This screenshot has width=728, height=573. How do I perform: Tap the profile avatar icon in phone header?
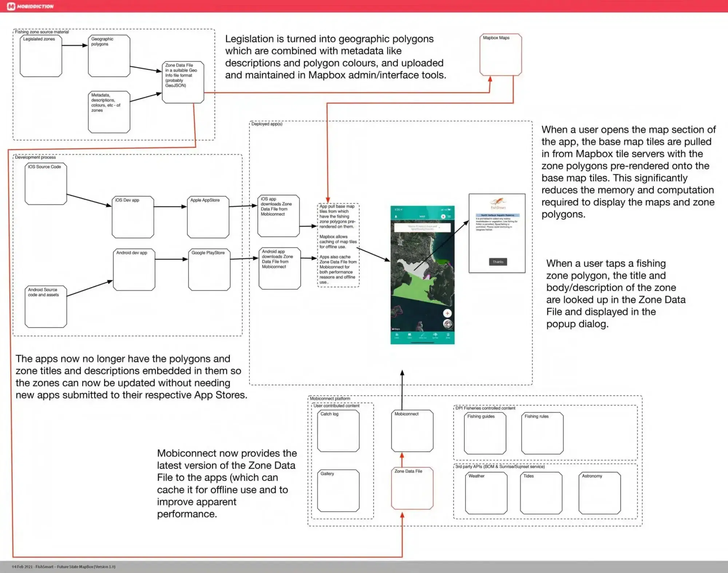[443, 216]
